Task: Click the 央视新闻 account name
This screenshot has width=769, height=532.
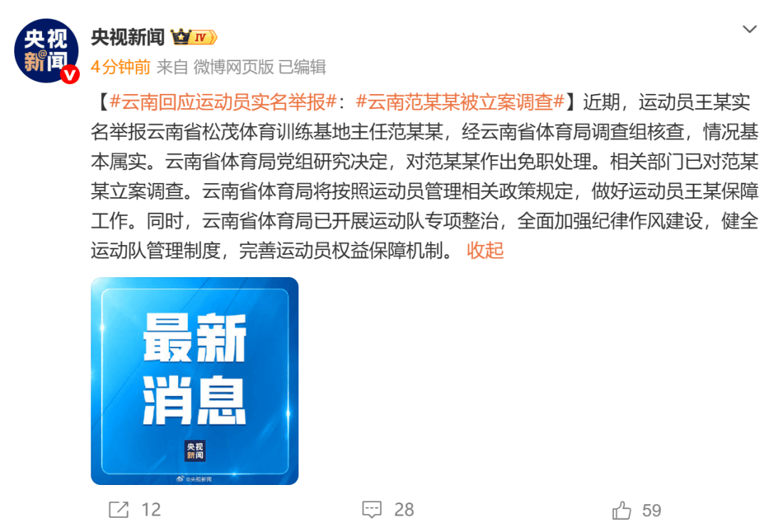Action: click(x=127, y=37)
